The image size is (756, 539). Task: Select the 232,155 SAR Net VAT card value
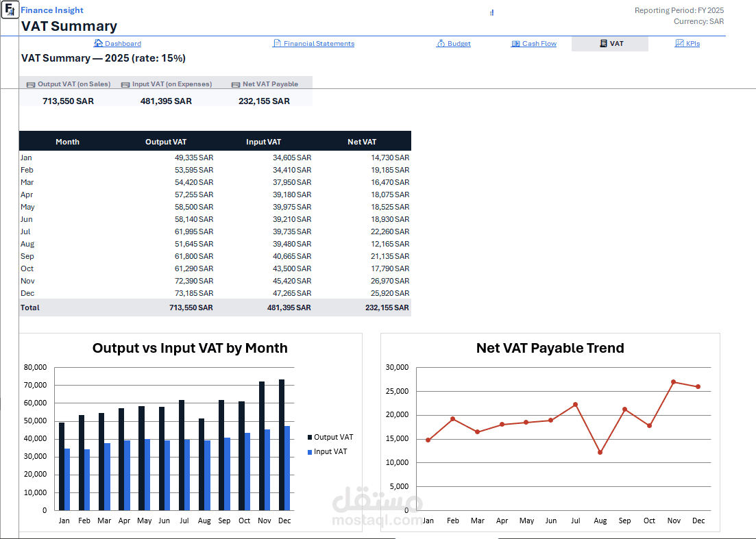coord(264,101)
